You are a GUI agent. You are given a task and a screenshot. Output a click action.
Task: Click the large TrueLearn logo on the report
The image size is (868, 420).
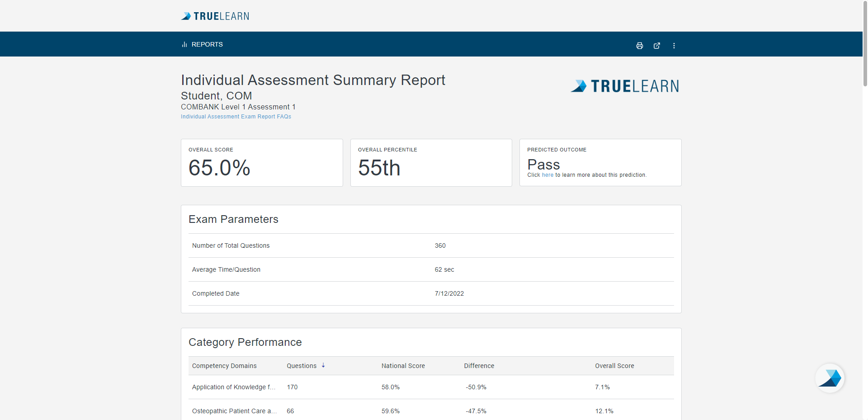click(x=625, y=86)
